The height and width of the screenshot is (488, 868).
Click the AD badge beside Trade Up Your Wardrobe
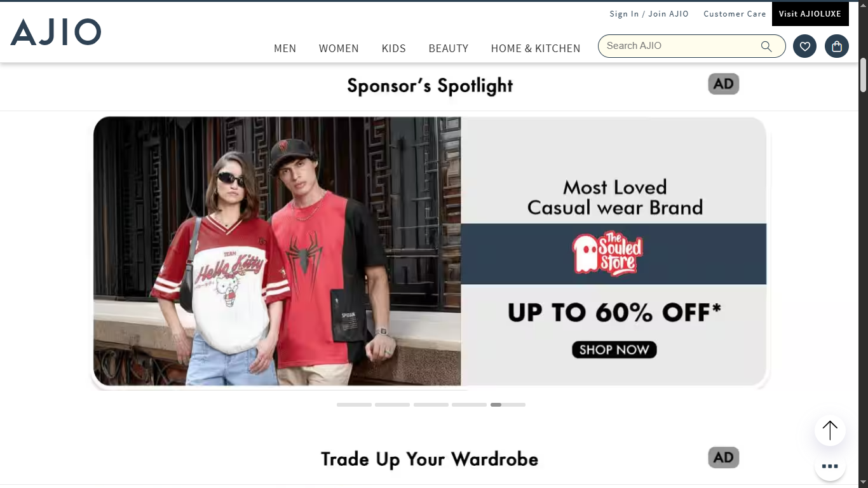724,457
